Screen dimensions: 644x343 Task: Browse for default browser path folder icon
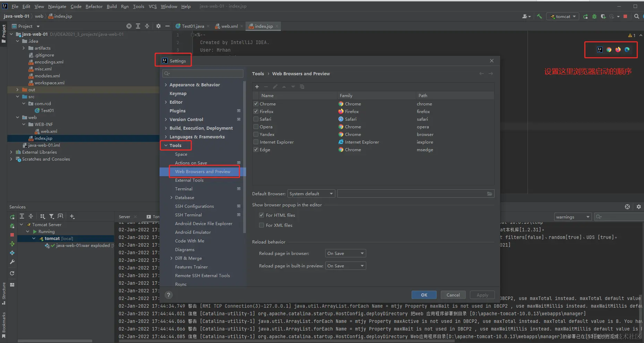(490, 194)
